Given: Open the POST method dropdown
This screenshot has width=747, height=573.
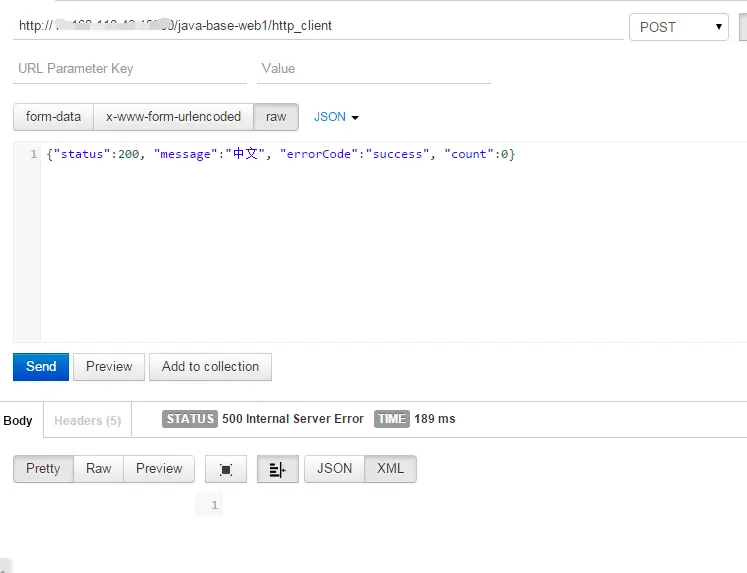Looking at the screenshot, I should click(678, 27).
